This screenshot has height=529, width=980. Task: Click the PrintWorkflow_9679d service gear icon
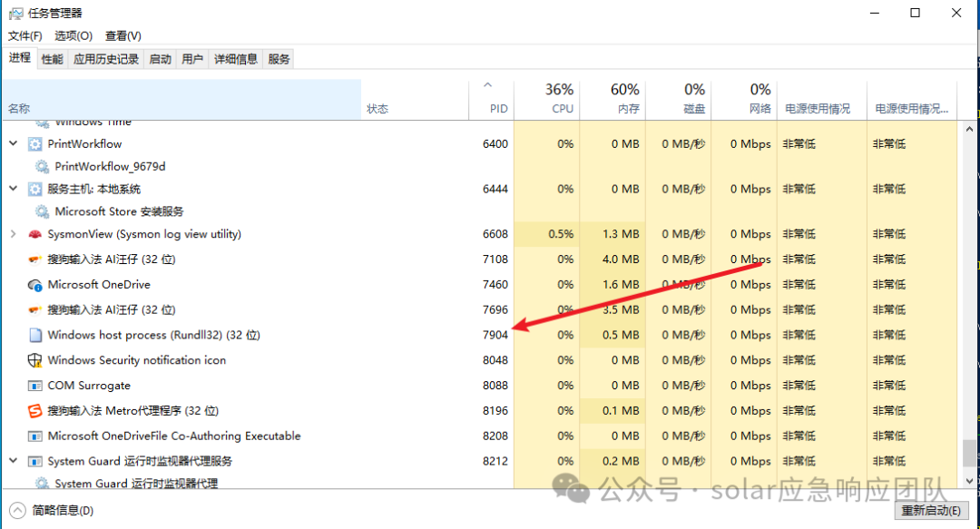tap(42, 166)
